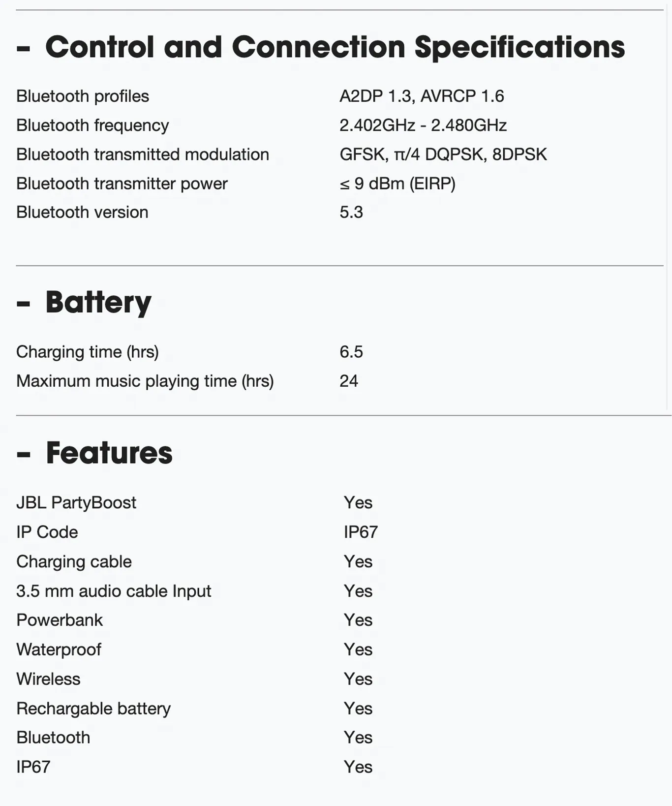
Task: Click the Yes value for Waterproof
Action: coord(358,650)
